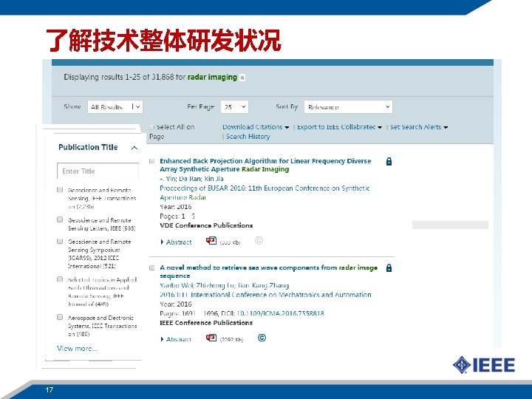Image resolution: width=532 pixels, height=399 pixels.
Task: Open the Show All Results dropdown
Action: coord(115,107)
